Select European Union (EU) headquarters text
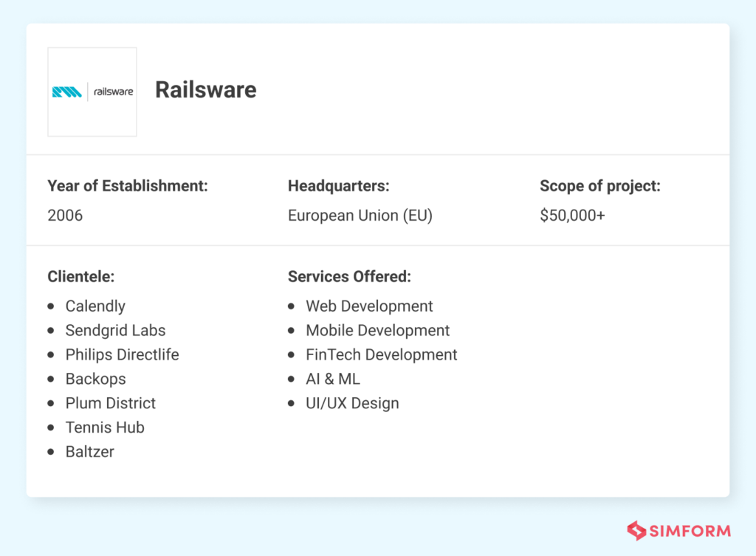This screenshot has height=556, width=756. [x=360, y=215]
